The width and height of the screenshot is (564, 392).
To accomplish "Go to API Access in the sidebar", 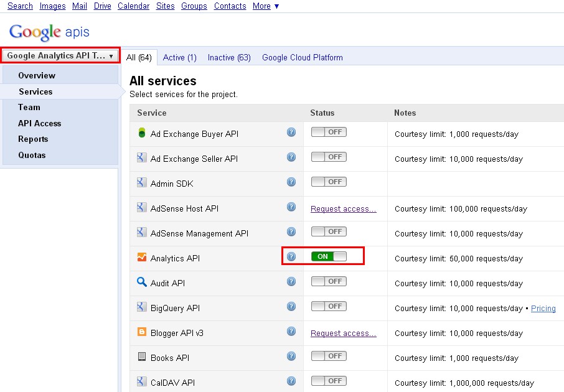I will point(39,123).
